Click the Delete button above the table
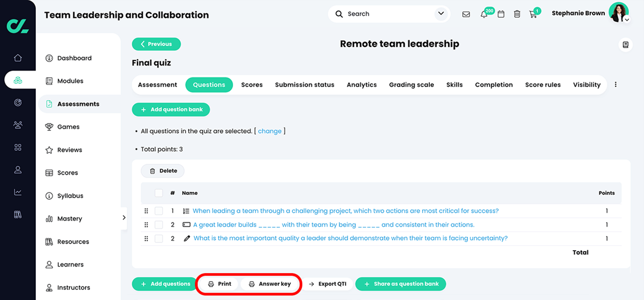Screen dimensions: 644x300 coord(163,171)
